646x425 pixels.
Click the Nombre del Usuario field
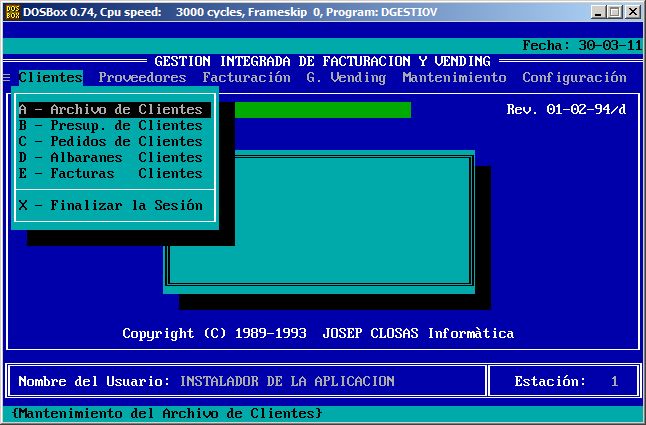pos(286,381)
